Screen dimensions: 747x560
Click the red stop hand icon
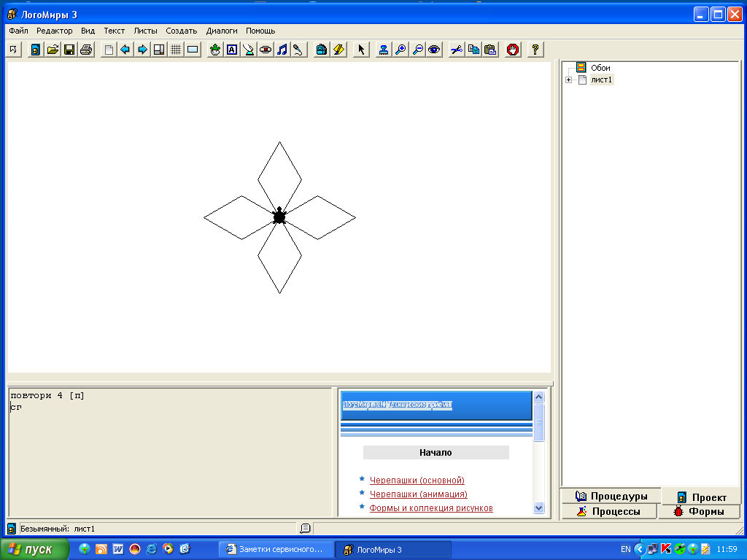click(513, 50)
